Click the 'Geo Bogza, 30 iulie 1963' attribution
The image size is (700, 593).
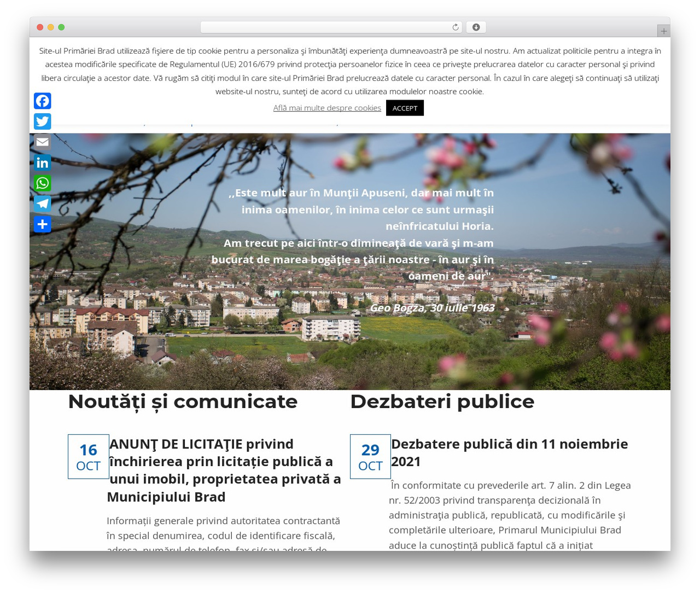click(432, 307)
